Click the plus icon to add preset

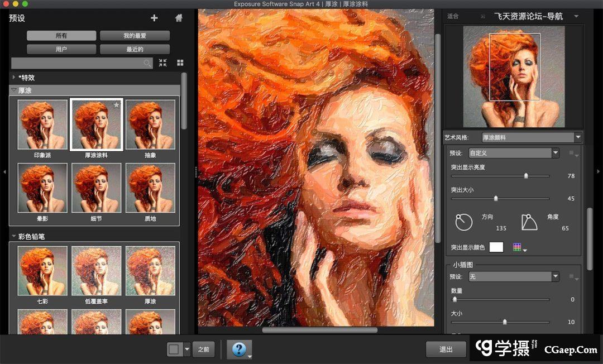click(x=154, y=18)
